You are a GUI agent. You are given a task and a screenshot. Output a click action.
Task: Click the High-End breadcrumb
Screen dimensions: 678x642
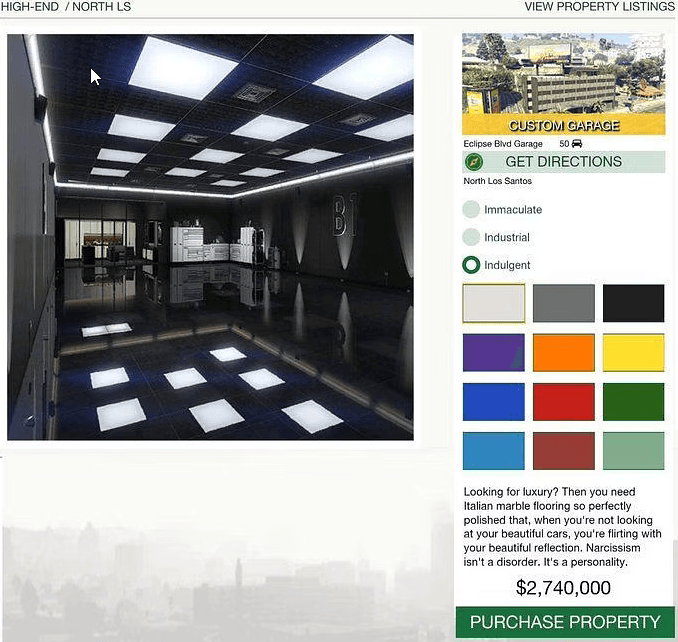(30, 6)
